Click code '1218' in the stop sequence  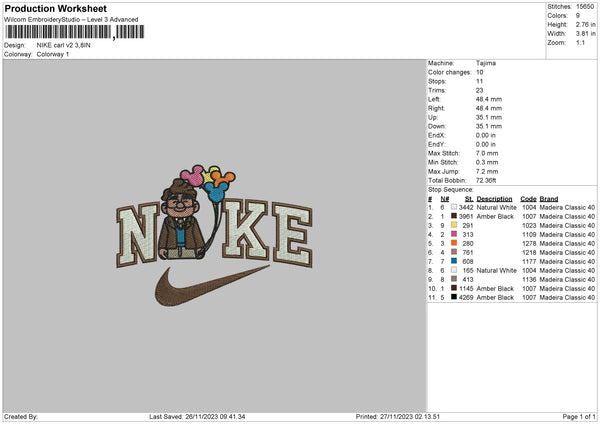(529, 253)
